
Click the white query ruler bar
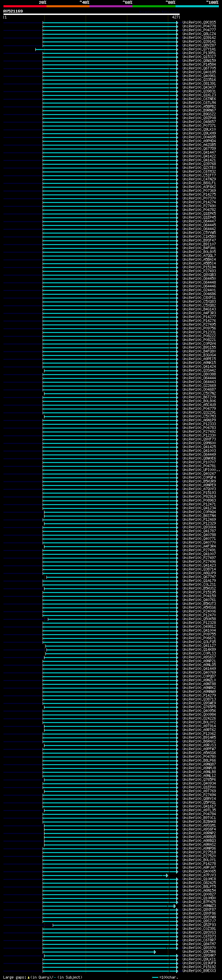(x=92, y=15)
